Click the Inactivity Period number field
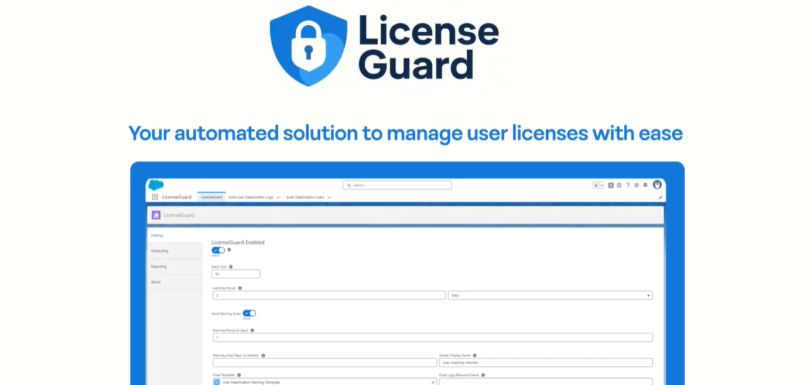Image resolution: width=810 pixels, height=385 pixels. coord(329,295)
